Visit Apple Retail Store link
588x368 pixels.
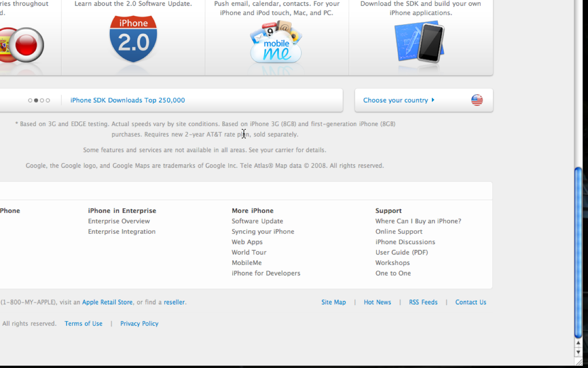pos(107,302)
